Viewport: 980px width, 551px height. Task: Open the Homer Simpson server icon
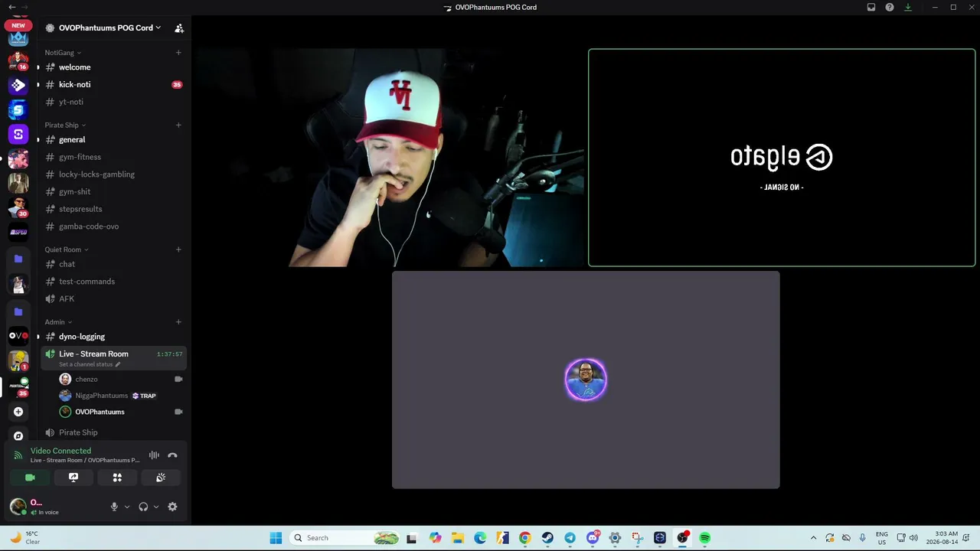pyautogui.click(x=18, y=360)
